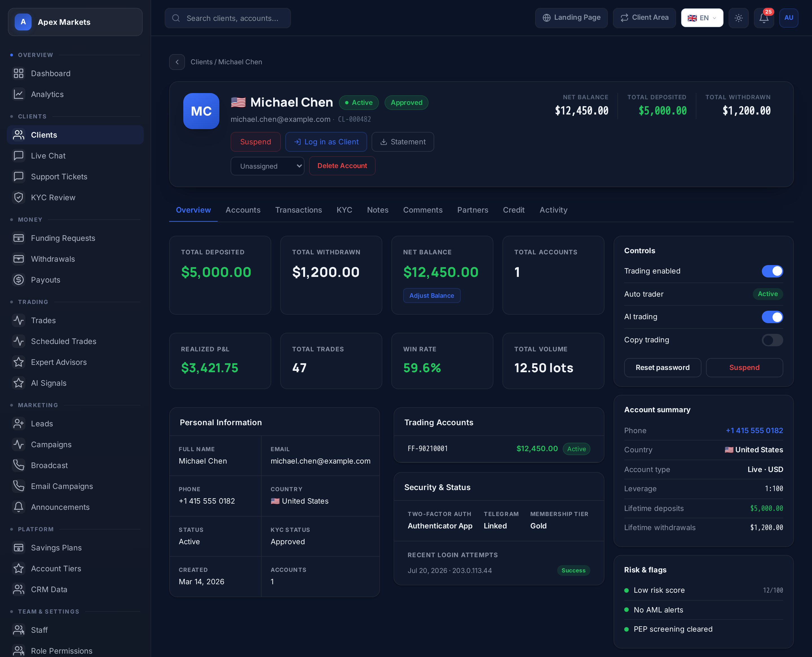Open Expert Advisors star icon
This screenshot has width=812, height=657.
tap(19, 362)
